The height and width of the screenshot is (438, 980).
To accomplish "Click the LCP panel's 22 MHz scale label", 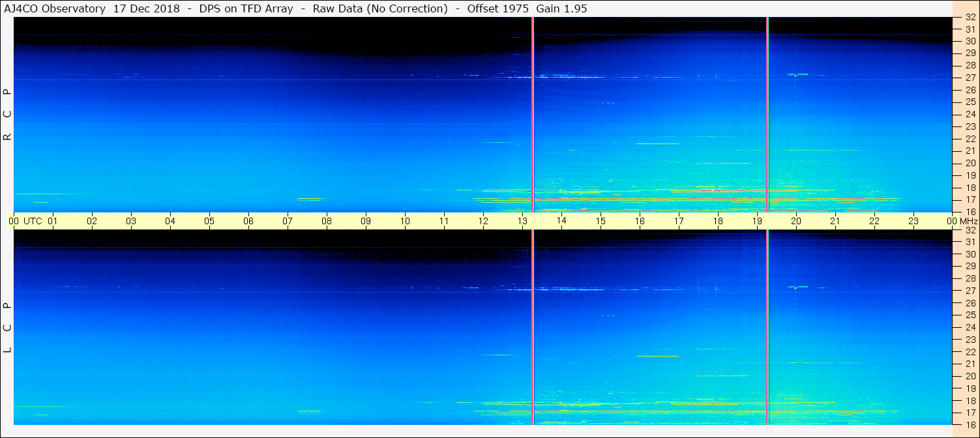I will (970, 352).
